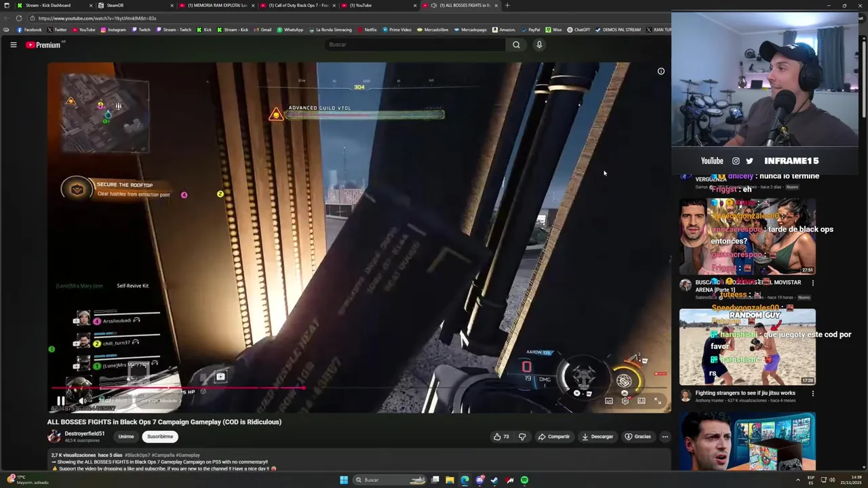
Task: Click the Descargar download button
Action: [x=597, y=436]
